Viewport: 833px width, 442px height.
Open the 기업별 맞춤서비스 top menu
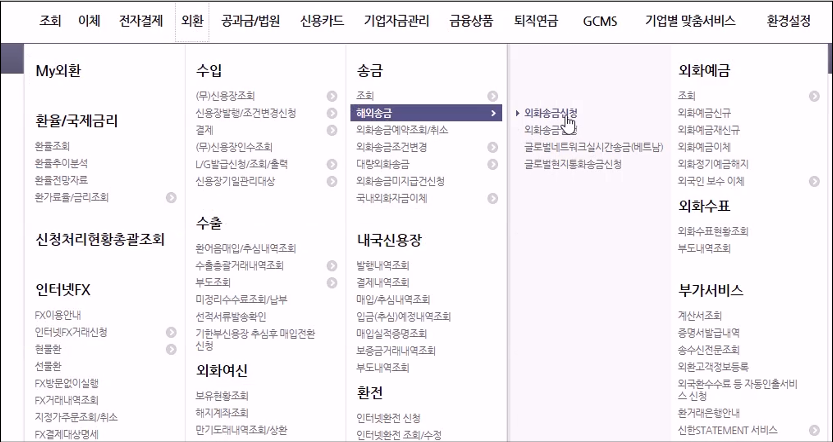click(690, 21)
